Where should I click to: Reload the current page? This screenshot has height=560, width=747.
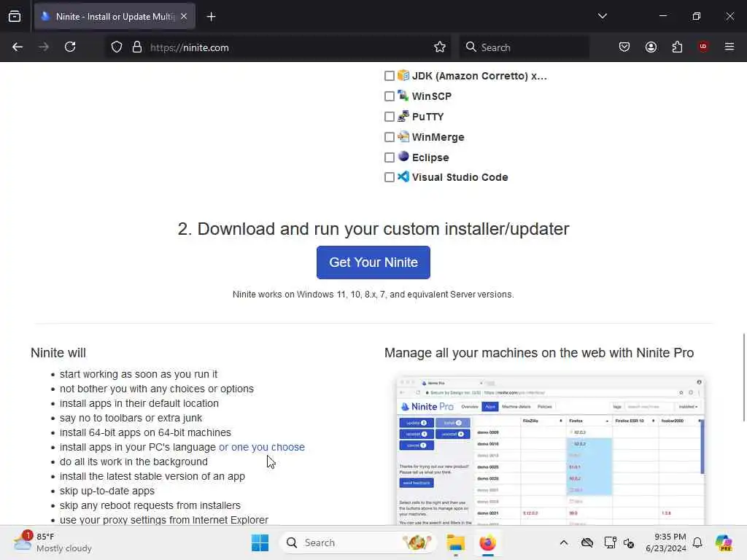point(70,47)
